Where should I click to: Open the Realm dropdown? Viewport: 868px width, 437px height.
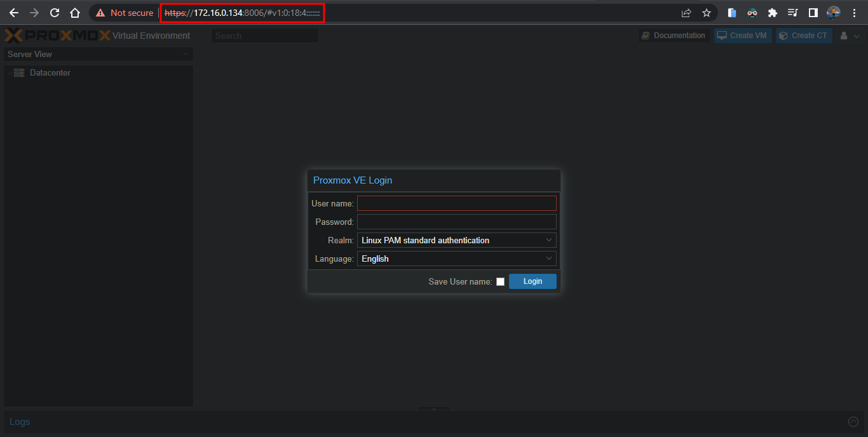click(x=456, y=240)
